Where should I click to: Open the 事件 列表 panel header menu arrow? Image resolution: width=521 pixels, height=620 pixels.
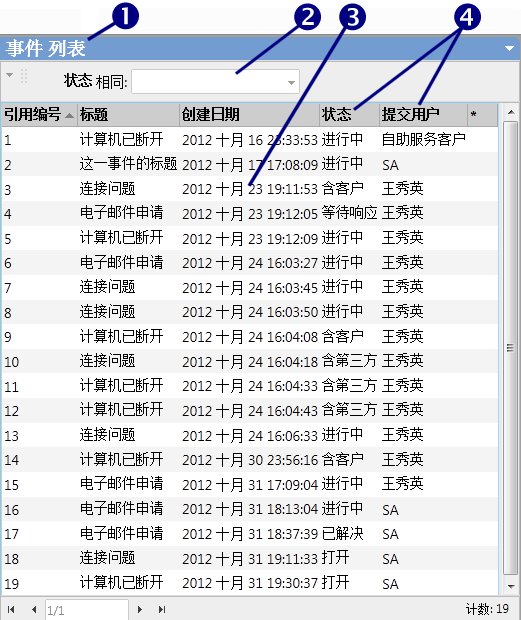pyautogui.click(x=509, y=48)
